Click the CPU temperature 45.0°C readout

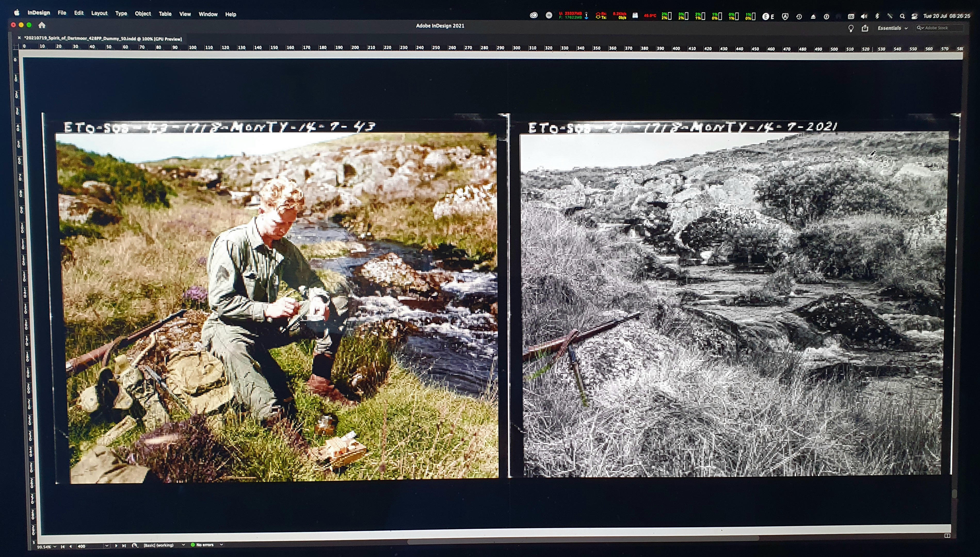click(x=650, y=16)
